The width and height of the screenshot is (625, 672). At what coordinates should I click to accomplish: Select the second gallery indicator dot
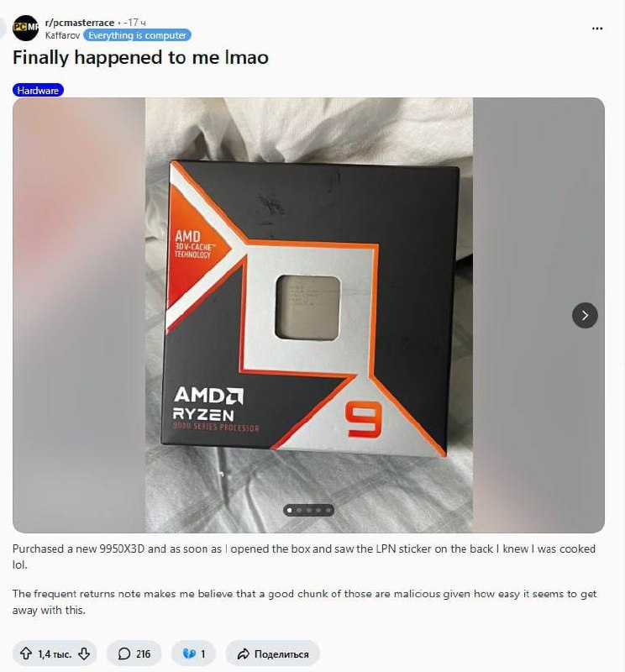[299, 510]
